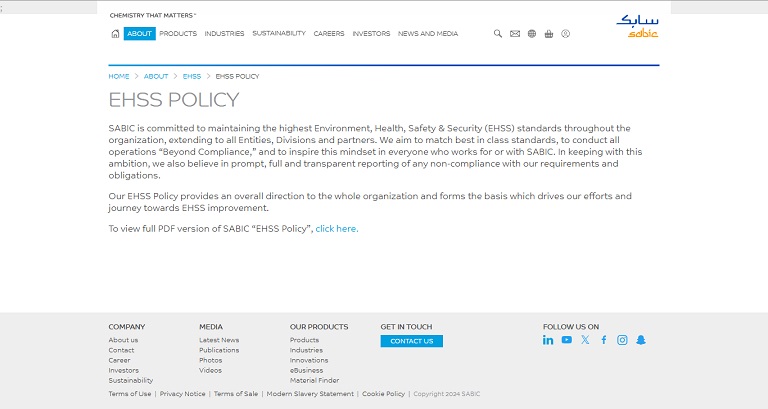768x409 pixels.
Task: Select Sustainability in the top navigation
Action: point(279,34)
